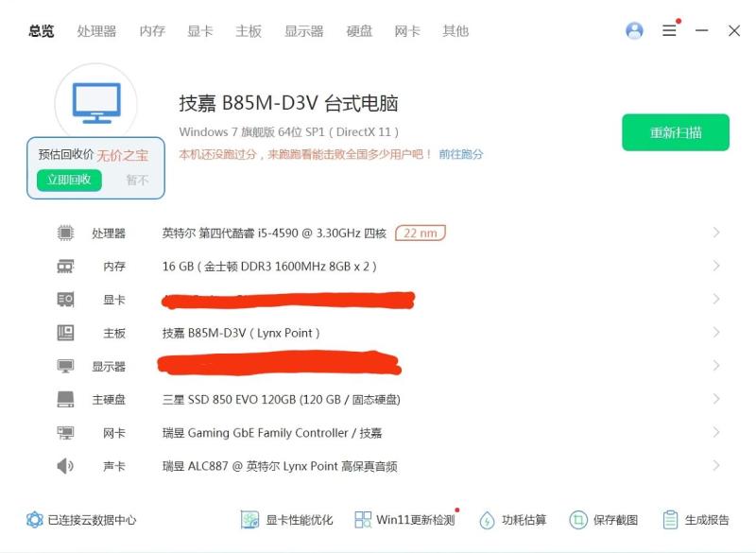Viewport: 756px width, 553px height.
Task: Open 功耗估算 power estimate
Action: coord(512,520)
